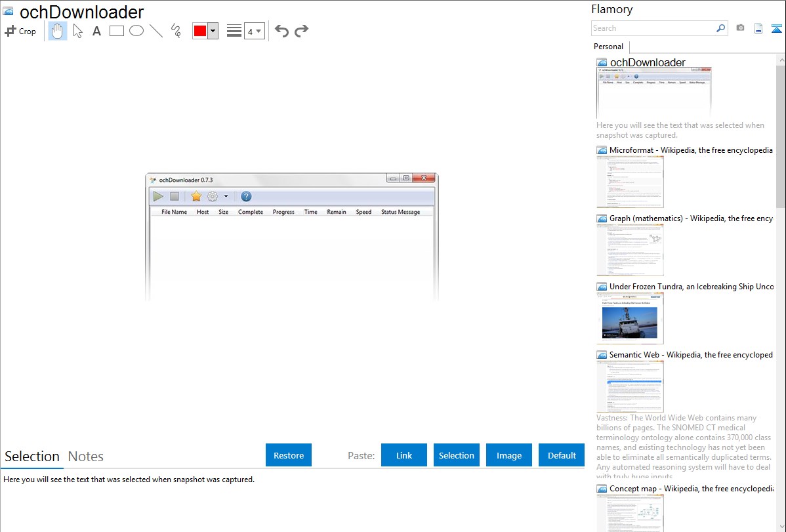This screenshot has width=786, height=532.
Task: Click the Remain column header
Action: (x=337, y=212)
